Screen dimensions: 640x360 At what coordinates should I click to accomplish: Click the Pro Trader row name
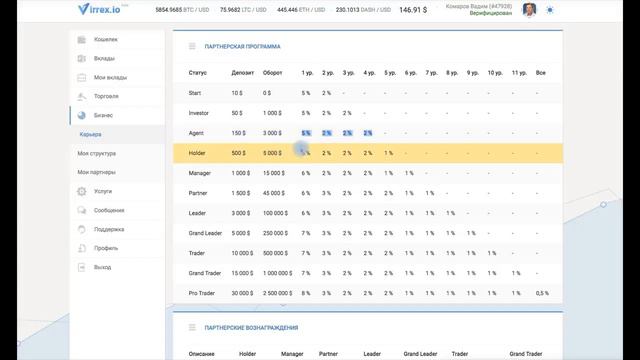[x=202, y=293]
